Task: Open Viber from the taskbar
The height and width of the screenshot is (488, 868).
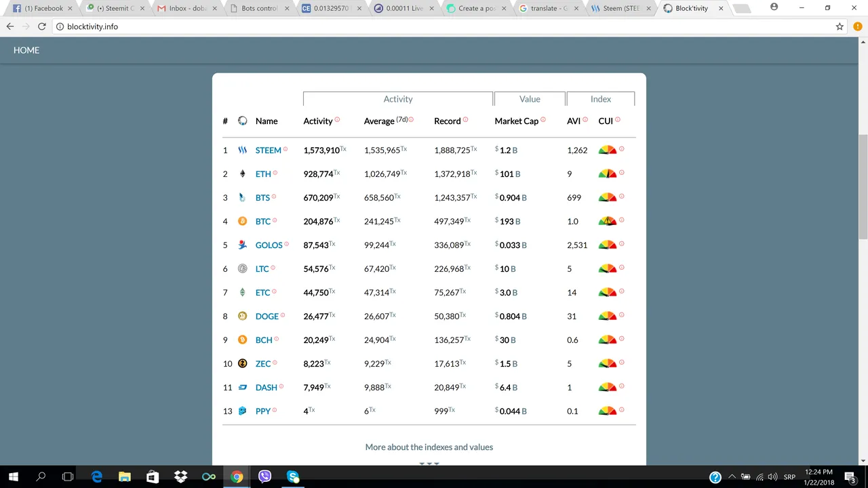Action: click(x=265, y=476)
